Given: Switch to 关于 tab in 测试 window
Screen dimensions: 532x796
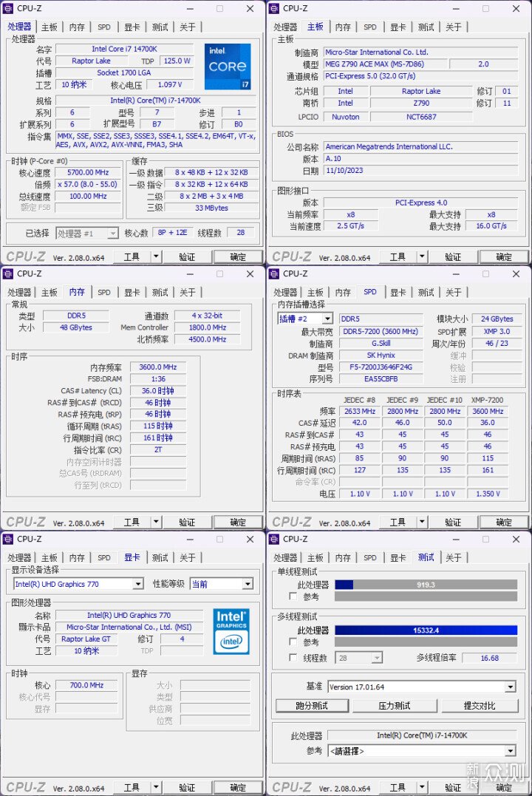Looking at the screenshot, I should tap(454, 558).
